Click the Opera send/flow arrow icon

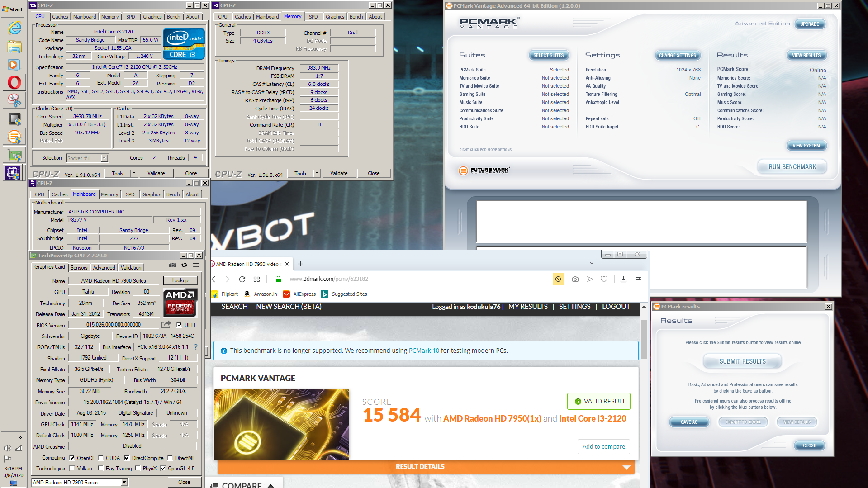tap(590, 280)
